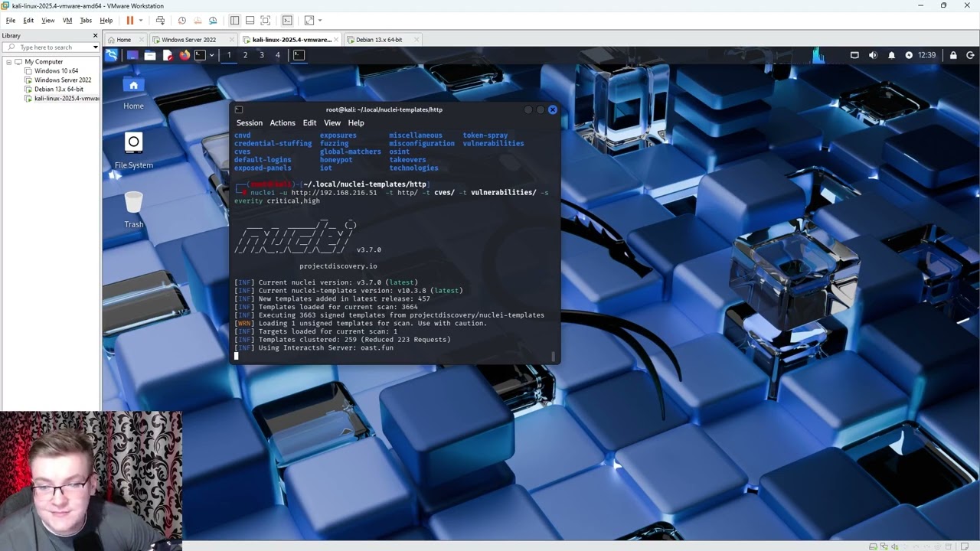
Task: Open terminal View menu
Action: tap(332, 122)
